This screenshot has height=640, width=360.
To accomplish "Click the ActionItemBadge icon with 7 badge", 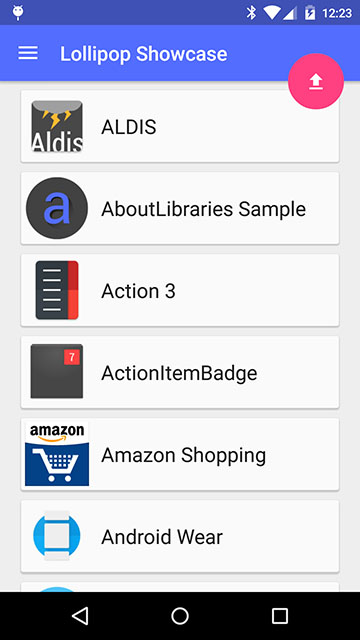I will point(57,371).
